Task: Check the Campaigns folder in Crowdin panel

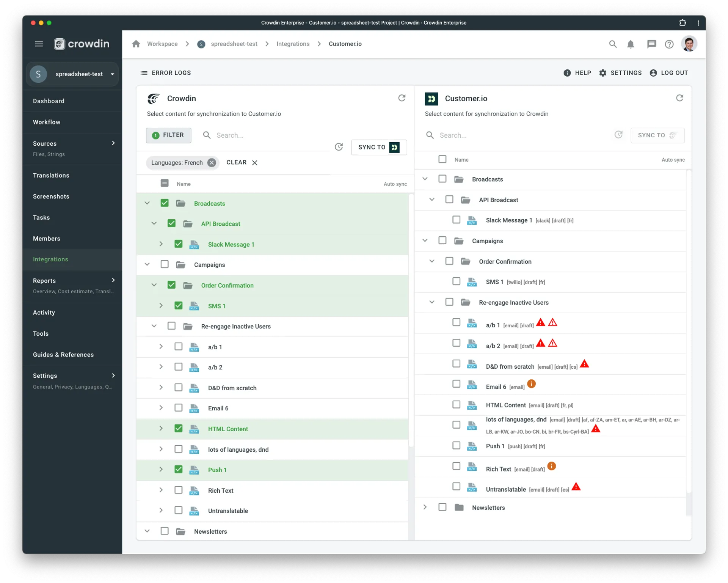Action: click(165, 264)
